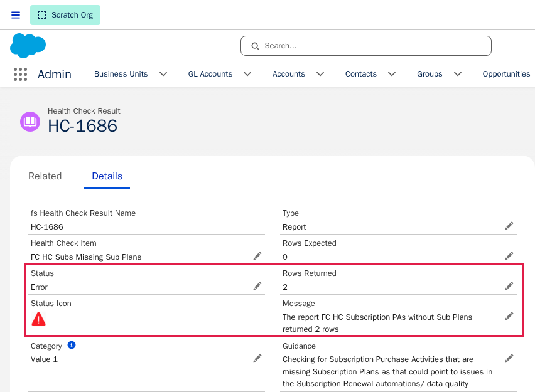Select the Details tab
535x392 pixels.
click(x=107, y=176)
